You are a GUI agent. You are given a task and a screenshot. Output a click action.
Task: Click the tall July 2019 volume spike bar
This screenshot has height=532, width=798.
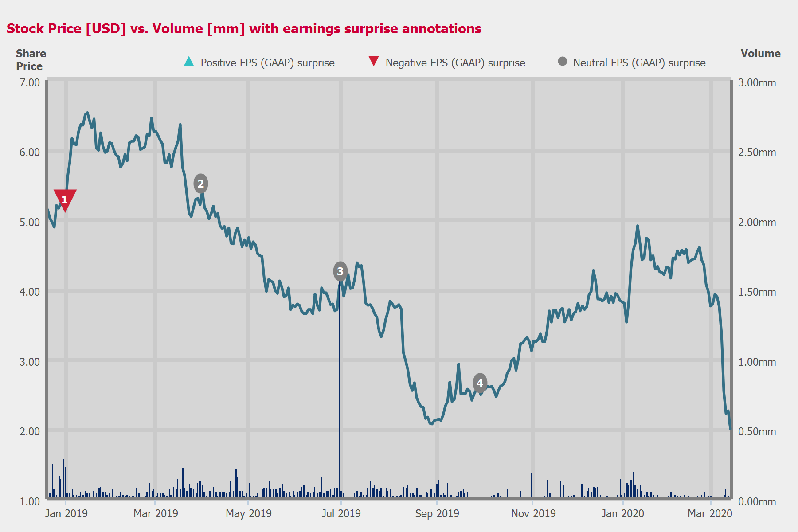click(x=340, y=390)
